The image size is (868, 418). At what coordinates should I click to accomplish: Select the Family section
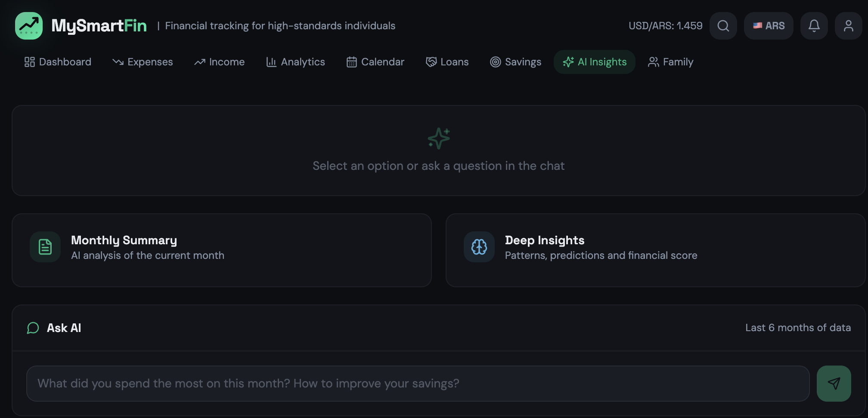(670, 62)
